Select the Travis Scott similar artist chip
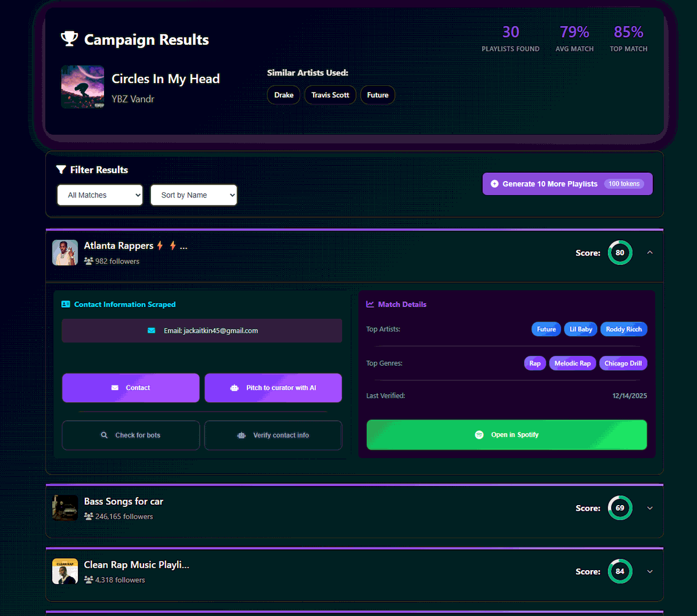 point(330,95)
